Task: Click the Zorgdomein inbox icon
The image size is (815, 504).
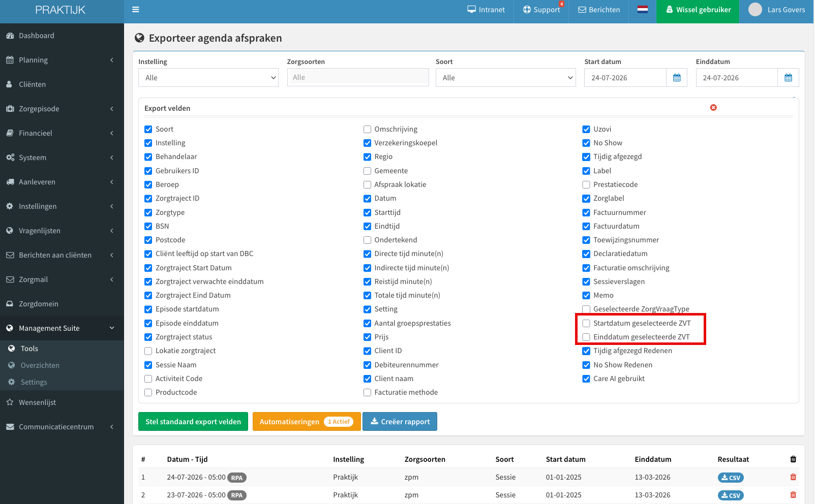Action: tap(10, 304)
